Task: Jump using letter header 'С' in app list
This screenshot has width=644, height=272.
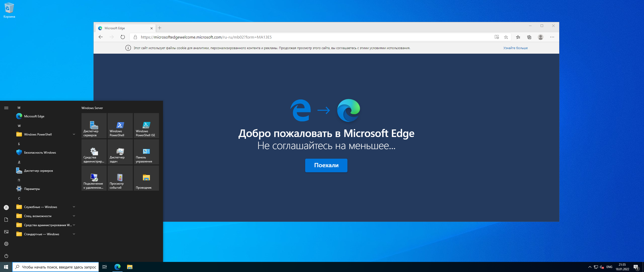Action: tap(19, 198)
